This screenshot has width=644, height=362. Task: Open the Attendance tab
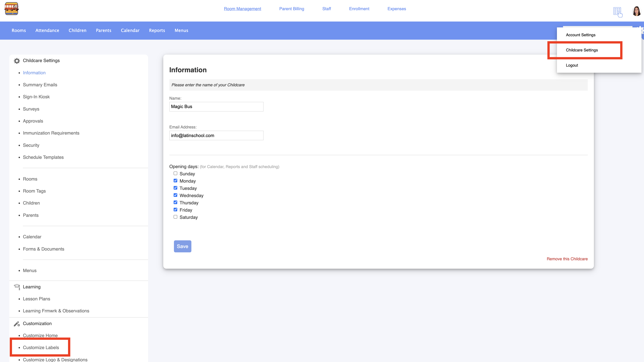click(47, 31)
